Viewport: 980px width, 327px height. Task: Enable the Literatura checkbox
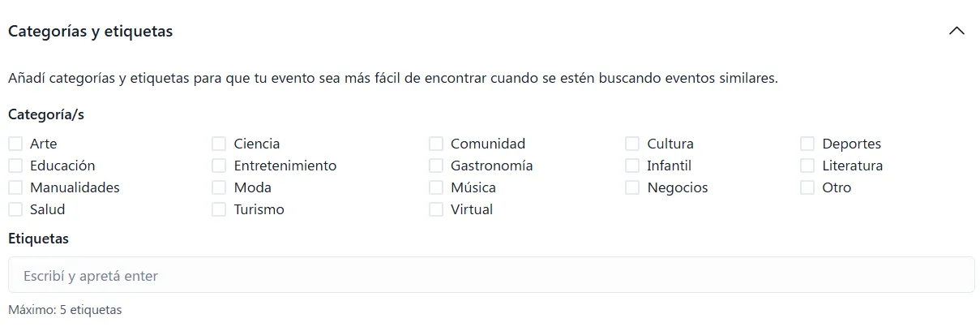click(807, 166)
